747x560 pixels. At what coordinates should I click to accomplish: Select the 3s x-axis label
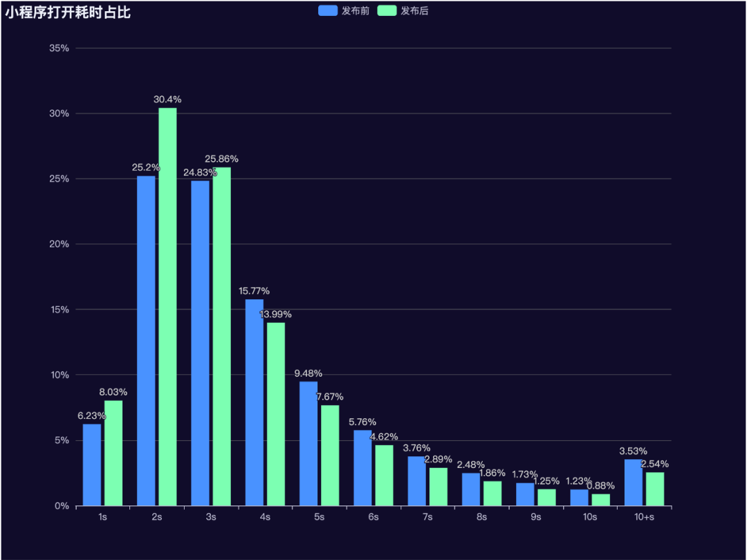pyautogui.click(x=211, y=517)
